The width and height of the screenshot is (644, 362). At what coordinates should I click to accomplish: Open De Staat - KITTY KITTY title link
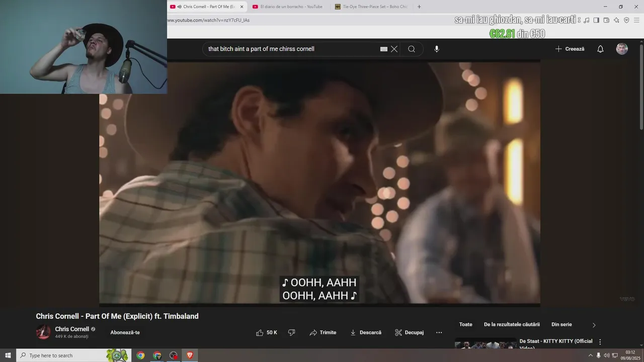tap(556, 344)
